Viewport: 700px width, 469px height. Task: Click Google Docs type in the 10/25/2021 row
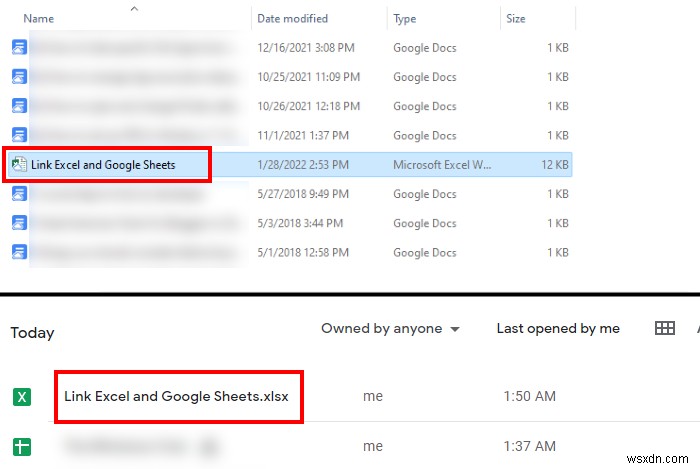coord(425,77)
